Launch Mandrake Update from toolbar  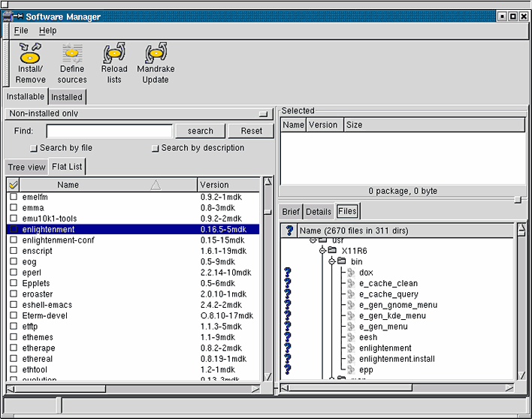pos(156,63)
